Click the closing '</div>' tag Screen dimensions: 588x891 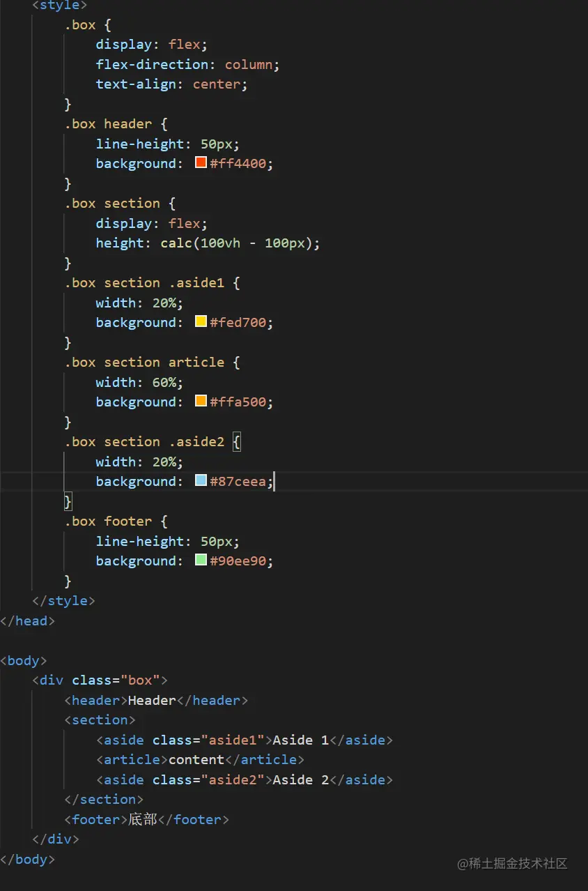coord(56,839)
